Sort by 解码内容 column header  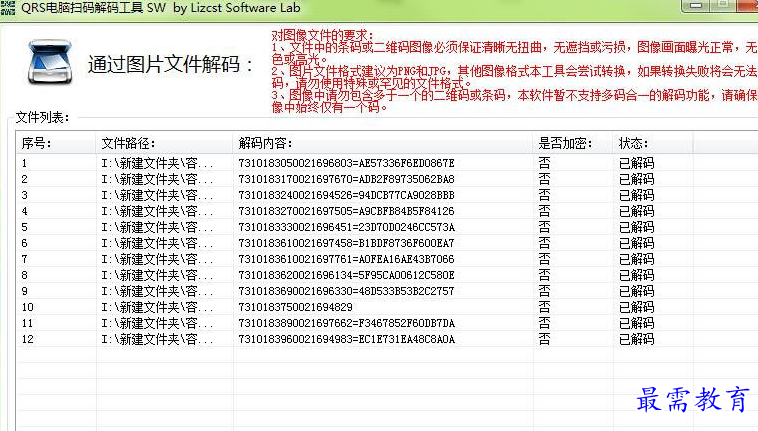[x=382, y=143]
